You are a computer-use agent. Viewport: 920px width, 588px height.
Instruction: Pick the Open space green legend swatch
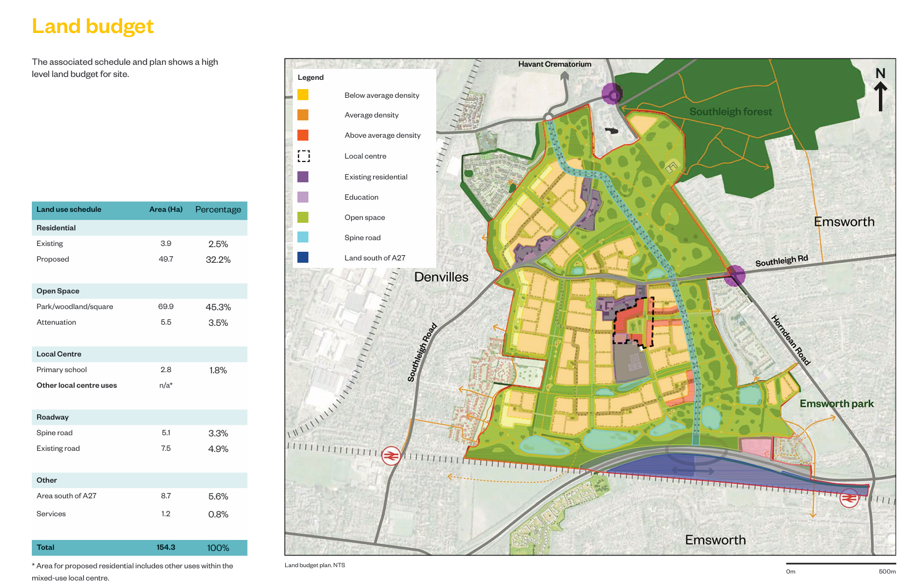click(x=303, y=218)
